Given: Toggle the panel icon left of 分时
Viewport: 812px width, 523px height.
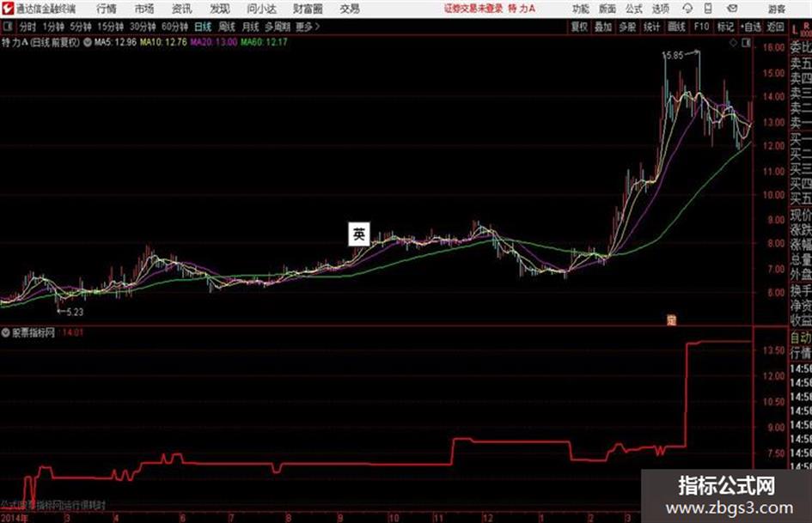Looking at the screenshot, I should (7, 27).
